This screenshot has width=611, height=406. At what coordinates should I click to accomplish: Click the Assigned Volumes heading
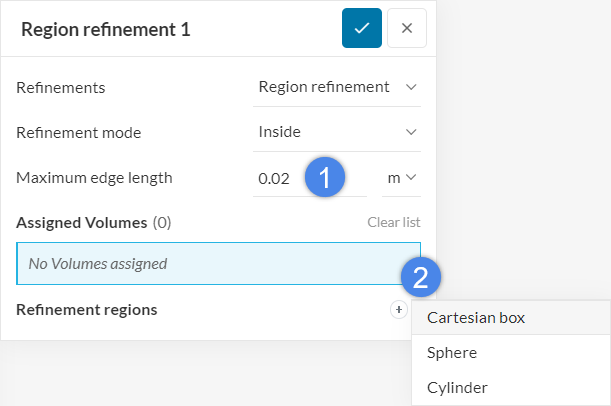coord(82,223)
